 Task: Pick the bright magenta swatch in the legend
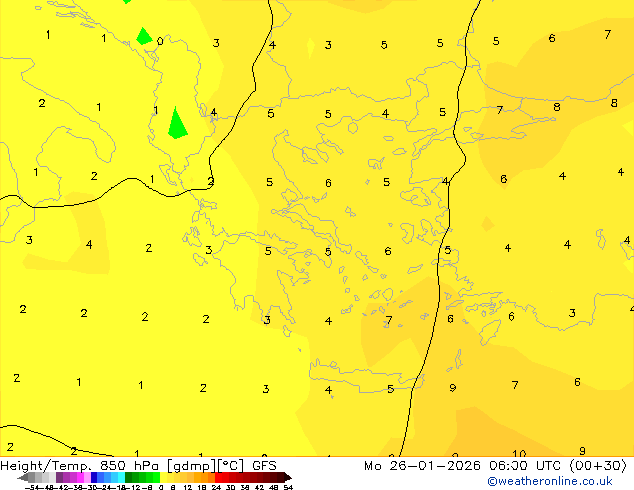[80, 477]
